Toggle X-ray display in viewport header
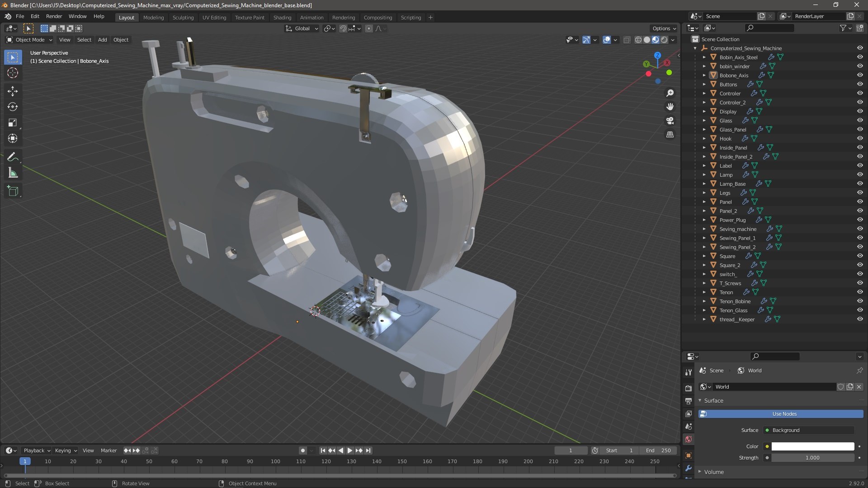The height and width of the screenshot is (488, 868). tap(627, 40)
